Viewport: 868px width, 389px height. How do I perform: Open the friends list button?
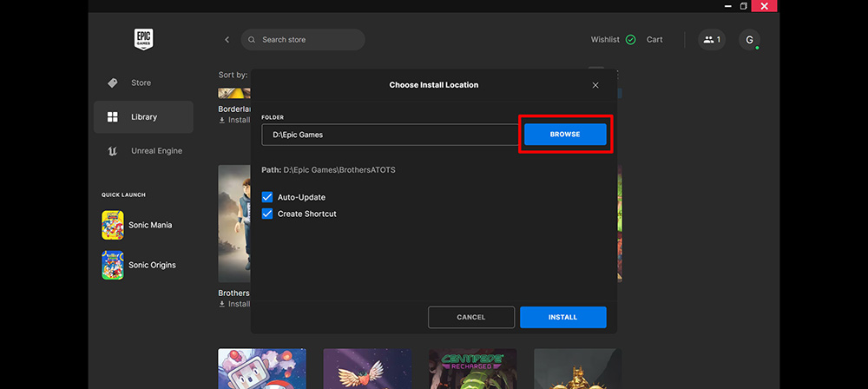712,39
